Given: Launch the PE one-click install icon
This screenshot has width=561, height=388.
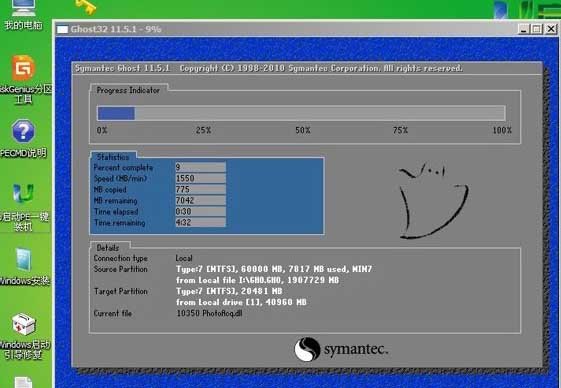Looking at the screenshot, I should pyautogui.click(x=23, y=193).
